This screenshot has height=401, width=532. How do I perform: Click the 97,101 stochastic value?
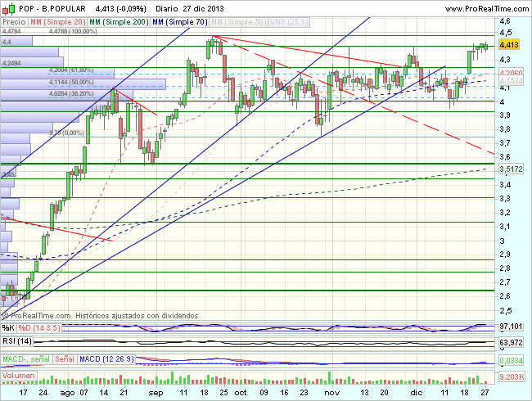click(x=511, y=327)
